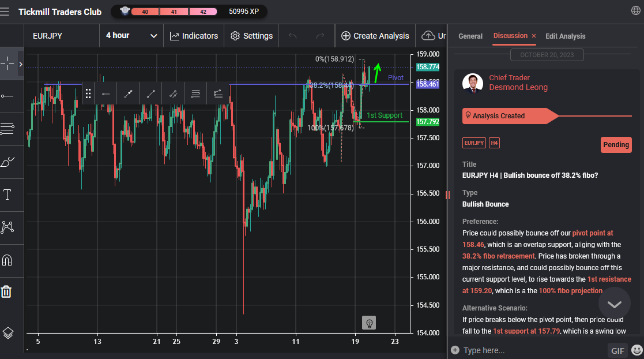
Task: Click the globe language icon
Action: point(636,11)
